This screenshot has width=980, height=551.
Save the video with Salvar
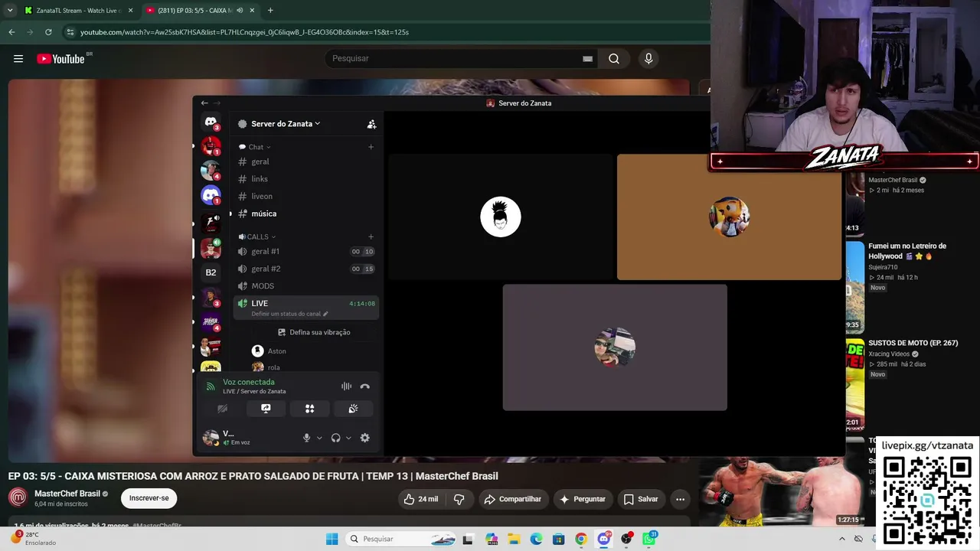coord(640,499)
